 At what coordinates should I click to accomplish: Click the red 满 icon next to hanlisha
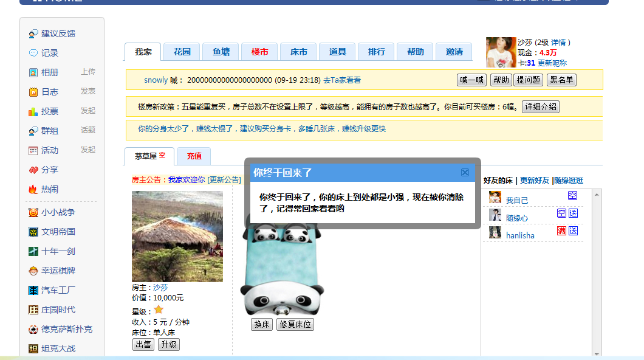tap(561, 231)
